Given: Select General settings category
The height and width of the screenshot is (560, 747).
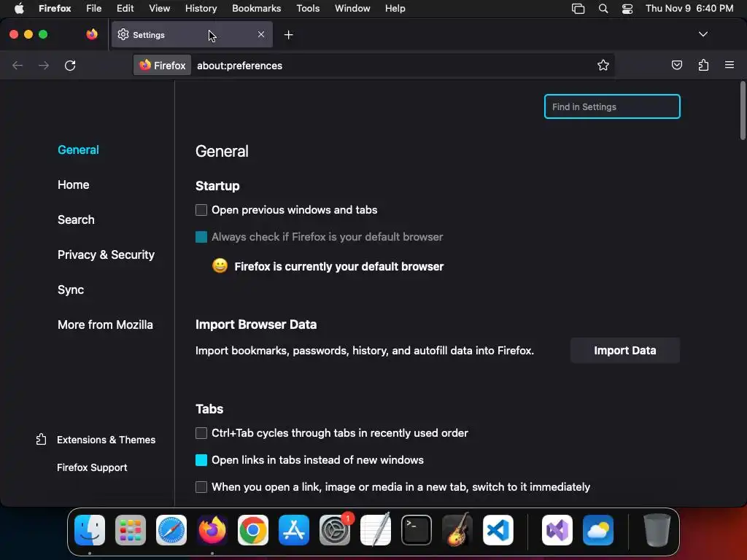Looking at the screenshot, I should click(78, 149).
